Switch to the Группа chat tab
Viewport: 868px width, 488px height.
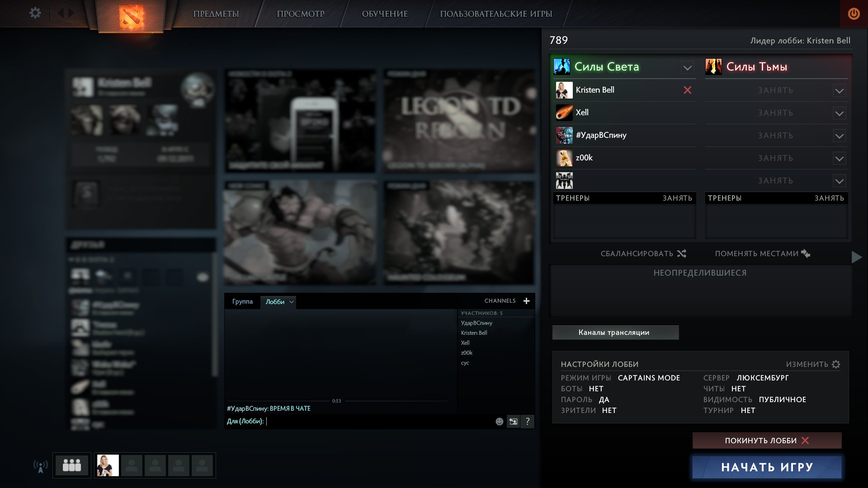pos(242,301)
